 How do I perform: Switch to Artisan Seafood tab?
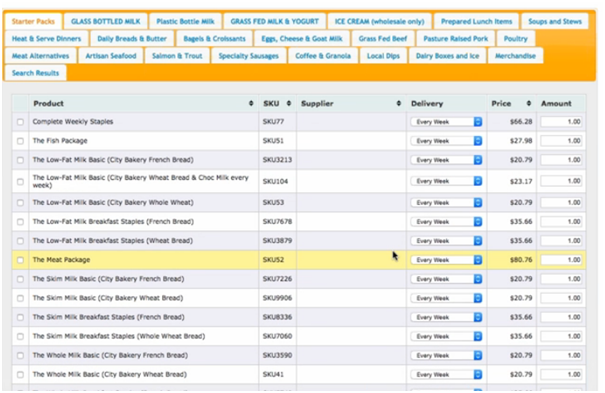pos(111,56)
